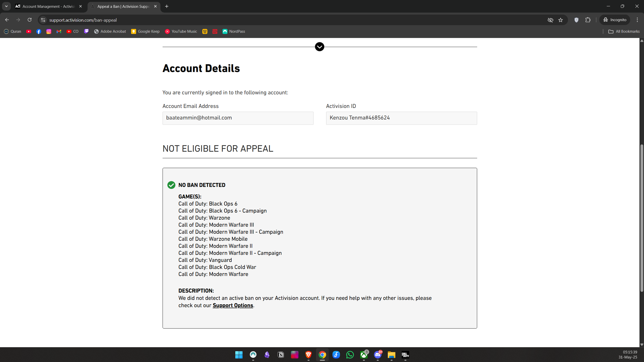Screen dimensions: 644x362
Task: Collapse section with the black chevron circle
Action: click(319, 47)
